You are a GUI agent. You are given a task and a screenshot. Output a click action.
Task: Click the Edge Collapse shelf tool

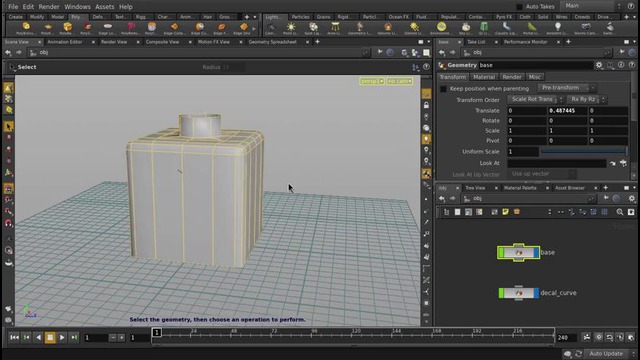click(x=175, y=28)
